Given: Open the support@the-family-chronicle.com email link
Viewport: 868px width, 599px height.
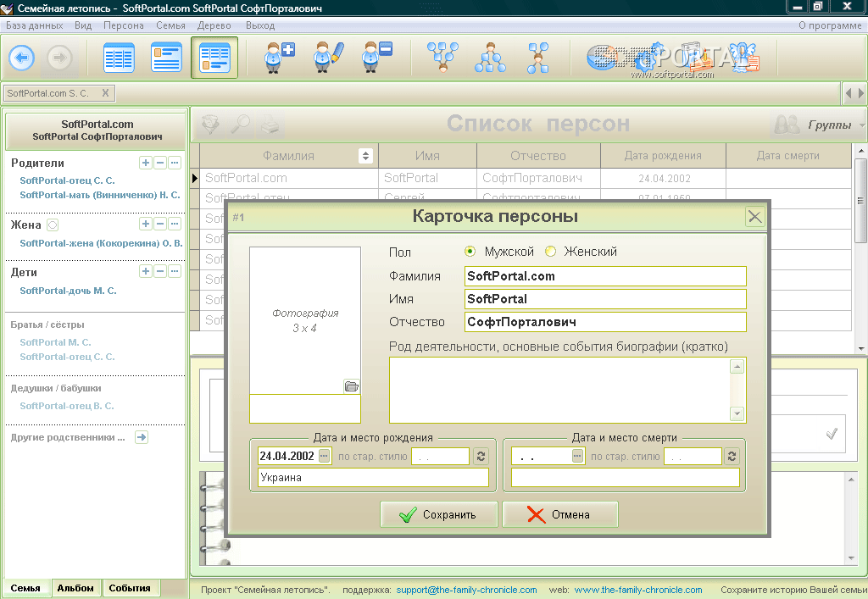Looking at the screenshot, I should pos(466,590).
